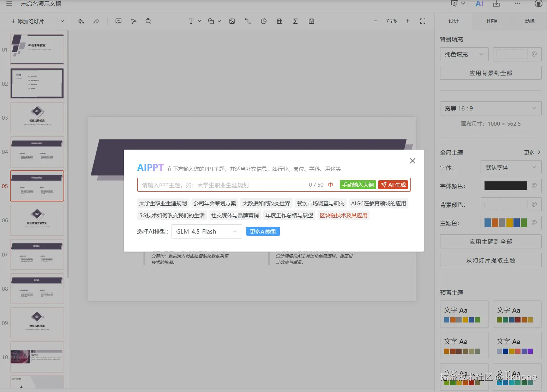Click the magnifier search icon
Image resolution: width=547 pixels, height=392 pixels.
[148, 21]
